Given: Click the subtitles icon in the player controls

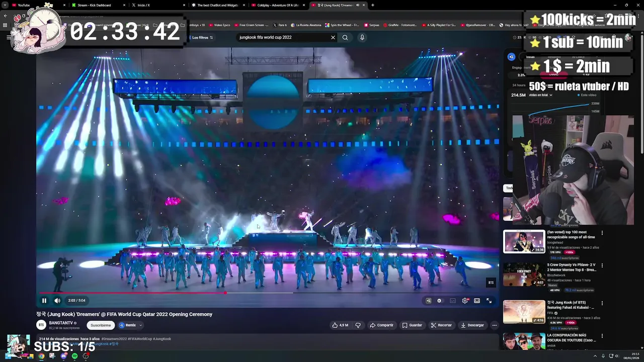Looking at the screenshot, I should click(x=453, y=301).
